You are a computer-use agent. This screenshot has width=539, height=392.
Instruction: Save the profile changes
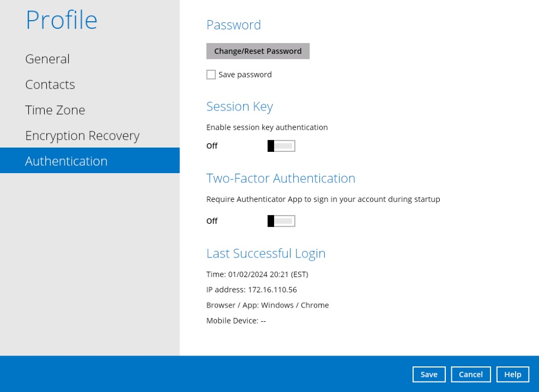click(x=429, y=374)
